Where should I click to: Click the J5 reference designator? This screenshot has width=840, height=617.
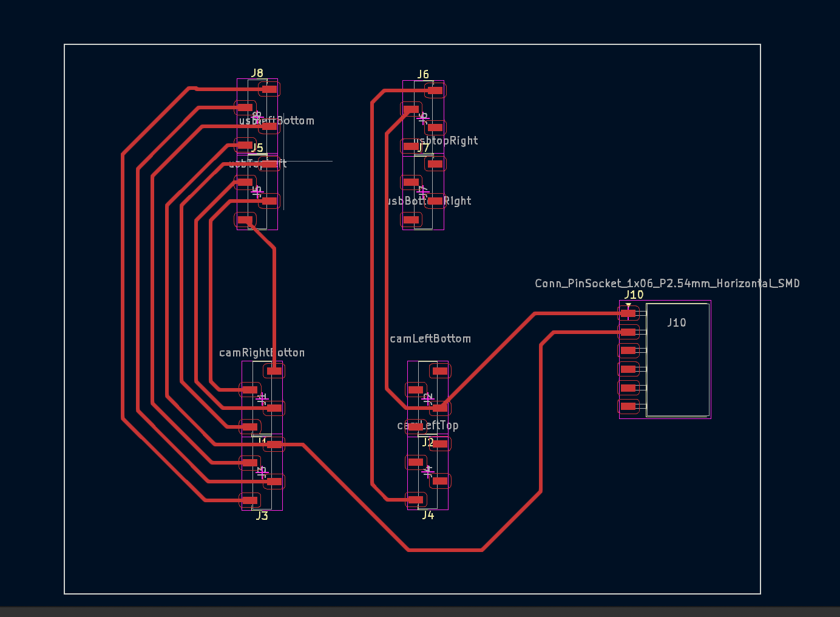[257, 148]
